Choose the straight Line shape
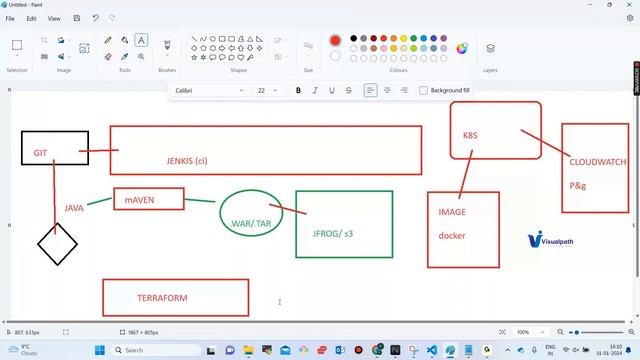The width and height of the screenshot is (640, 360). click(194, 39)
